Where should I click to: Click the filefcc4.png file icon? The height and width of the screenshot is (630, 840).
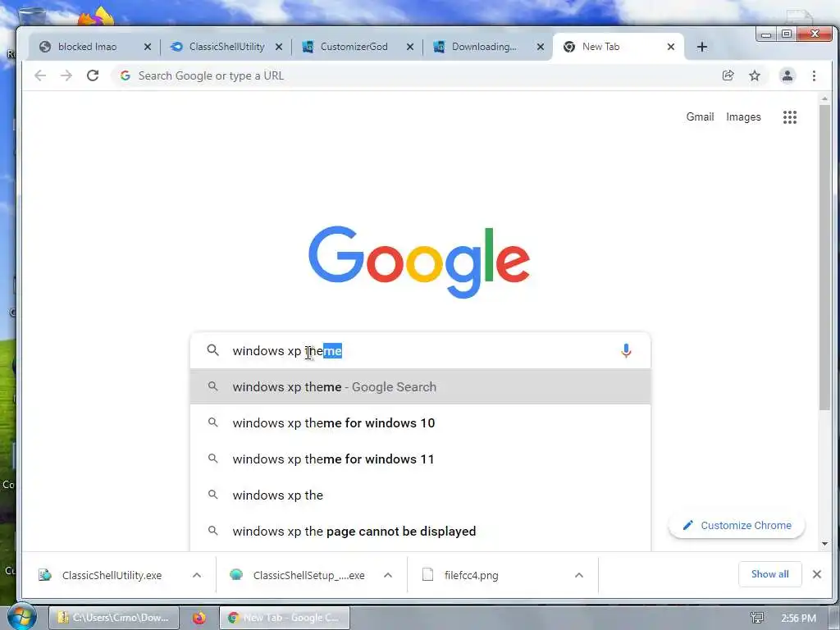427,575
